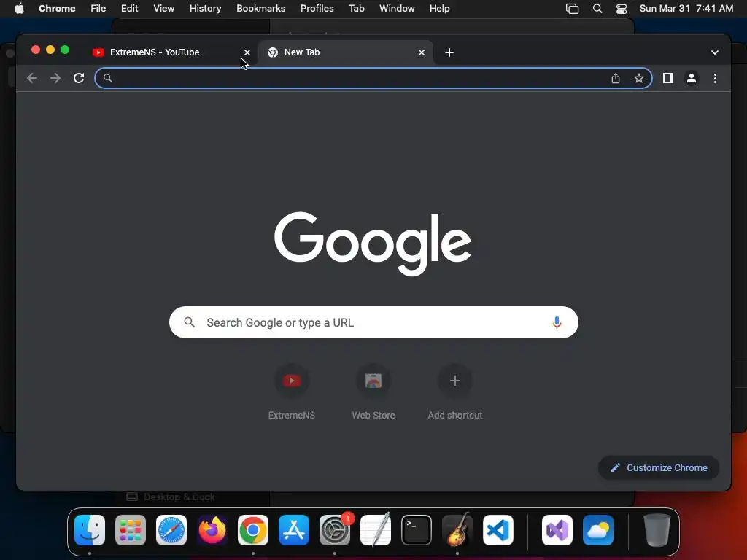
Task: Open the Chrome application menu
Action: [x=57, y=9]
